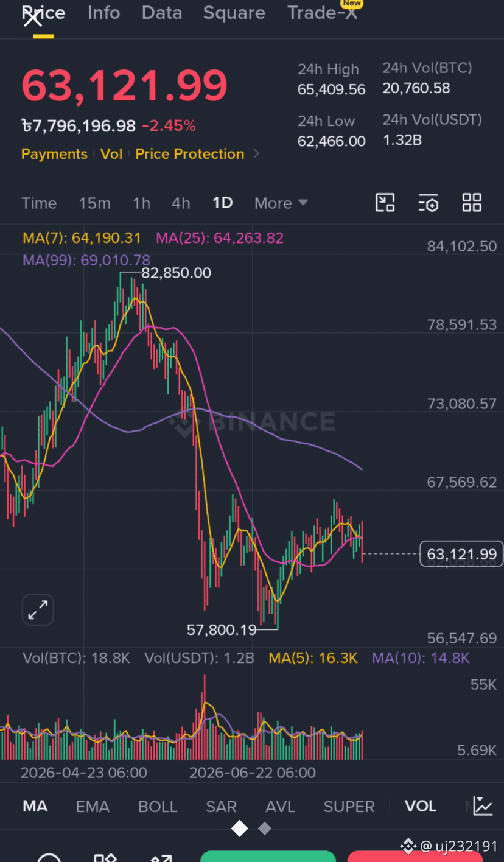The width and height of the screenshot is (504, 862).
Task: Tap the MA(99) value label
Action: click(x=86, y=261)
